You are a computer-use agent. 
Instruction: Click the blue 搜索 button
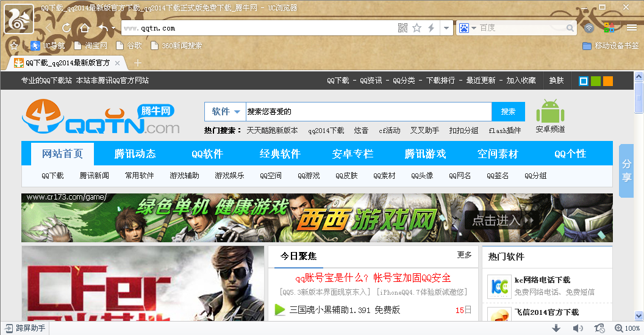click(x=508, y=112)
